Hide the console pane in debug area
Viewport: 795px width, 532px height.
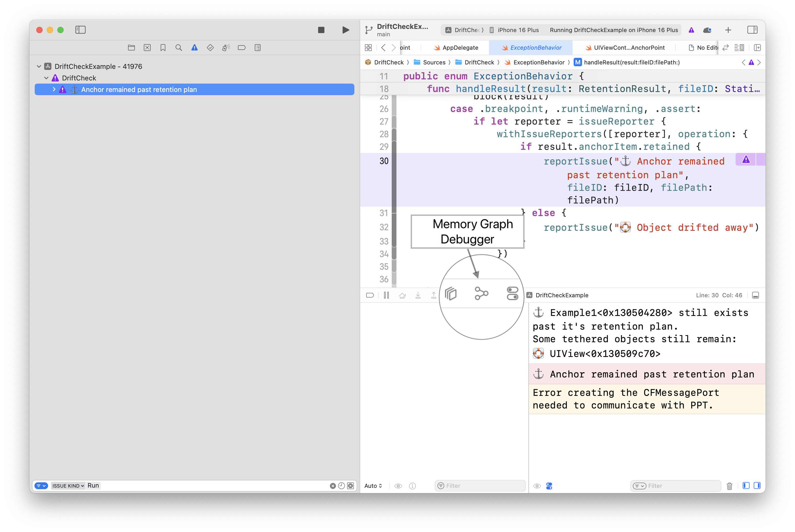point(757,486)
